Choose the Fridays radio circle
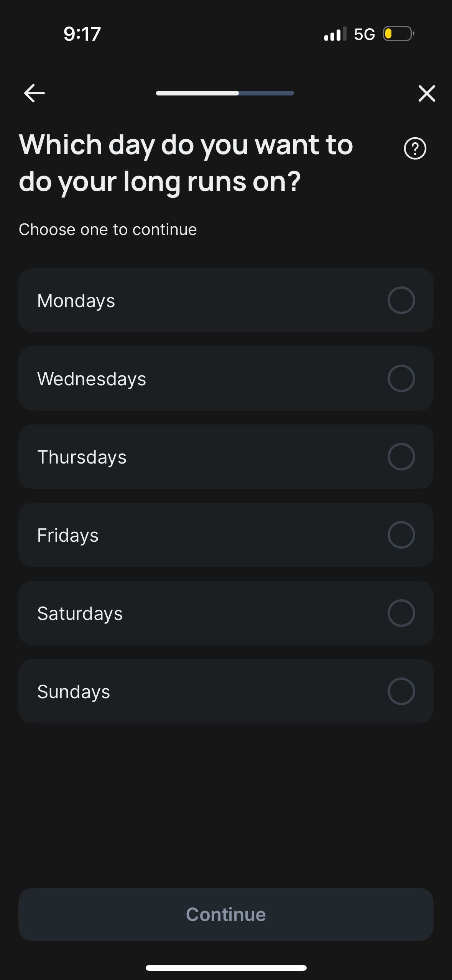Screen dimensions: 452x980 [x=401, y=535]
